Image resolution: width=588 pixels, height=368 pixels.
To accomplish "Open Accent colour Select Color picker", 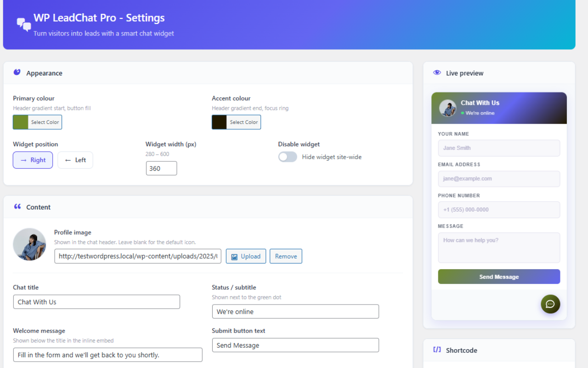I will coord(236,122).
